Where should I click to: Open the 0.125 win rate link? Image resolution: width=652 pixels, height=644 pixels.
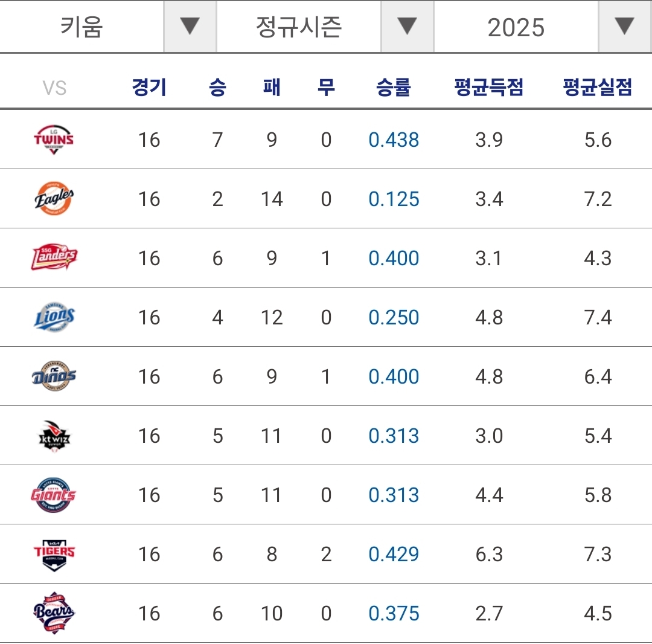[394, 199]
